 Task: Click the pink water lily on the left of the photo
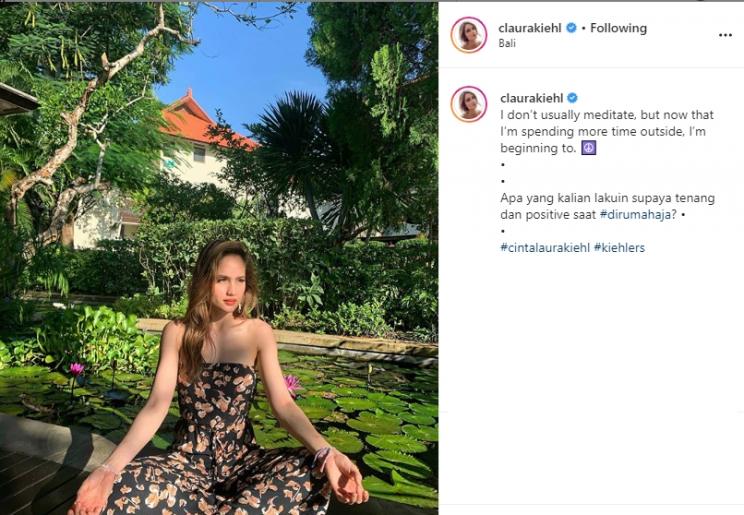tap(77, 370)
